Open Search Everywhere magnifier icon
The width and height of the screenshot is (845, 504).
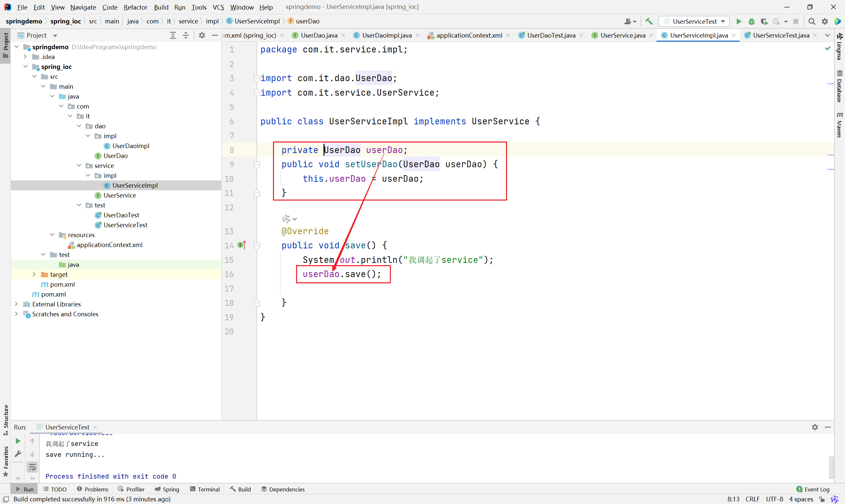(812, 21)
